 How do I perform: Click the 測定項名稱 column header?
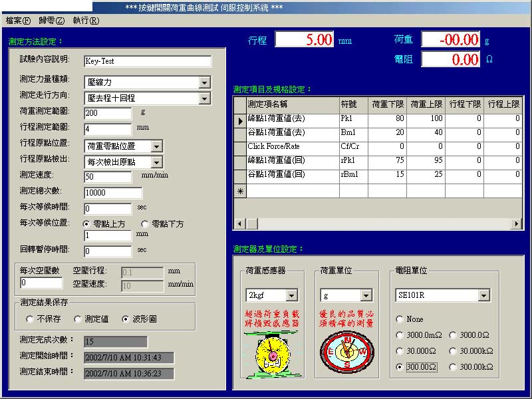(x=293, y=104)
